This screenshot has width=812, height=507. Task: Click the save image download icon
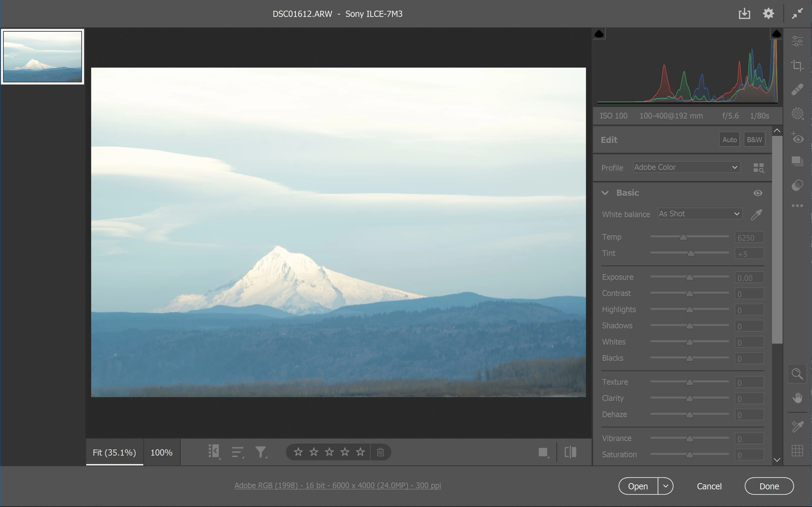(744, 14)
